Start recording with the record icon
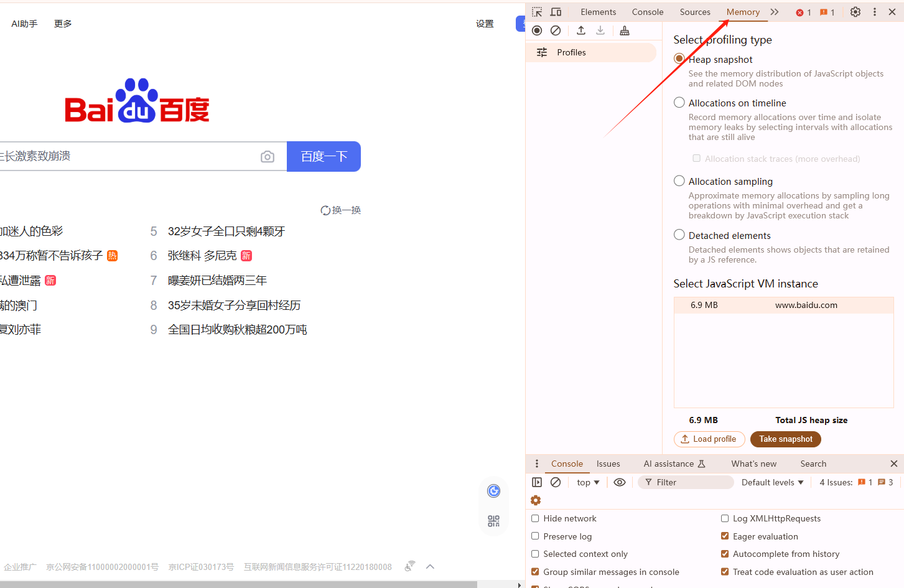This screenshot has width=904, height=588. pos(537,30)
